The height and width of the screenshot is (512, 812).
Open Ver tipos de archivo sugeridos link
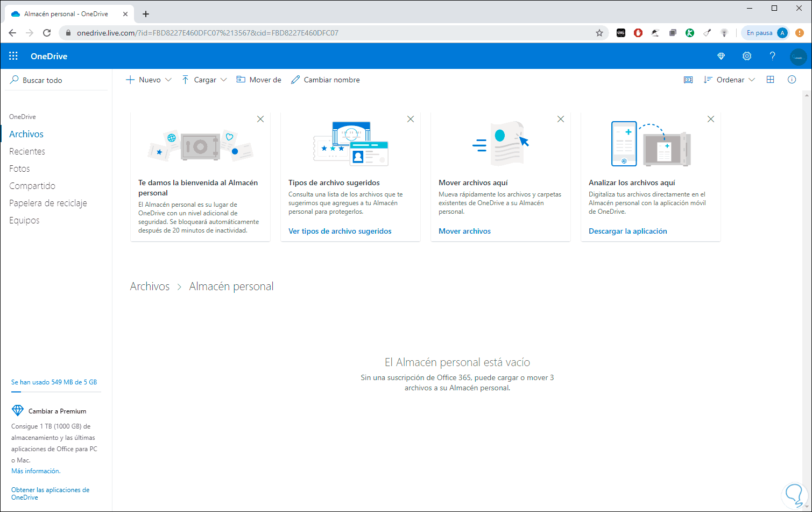(x=340, y=231)
